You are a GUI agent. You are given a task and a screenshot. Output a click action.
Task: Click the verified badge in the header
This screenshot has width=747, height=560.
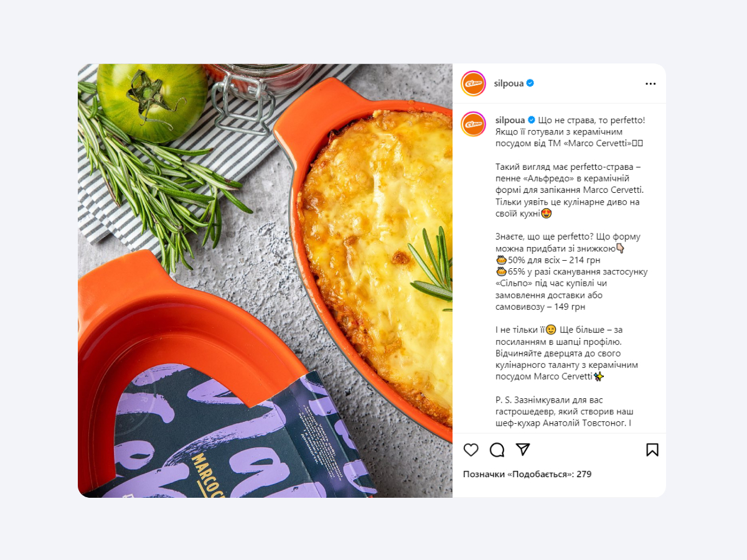coord(530,83)
